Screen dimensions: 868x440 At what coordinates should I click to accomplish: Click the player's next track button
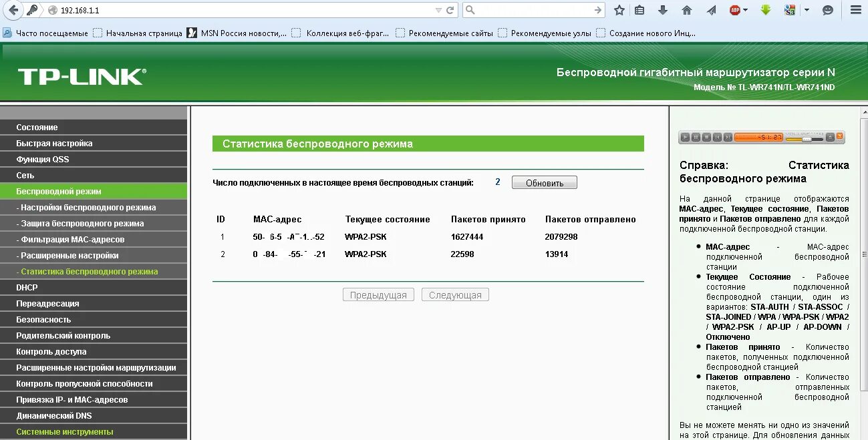point(728,137)
